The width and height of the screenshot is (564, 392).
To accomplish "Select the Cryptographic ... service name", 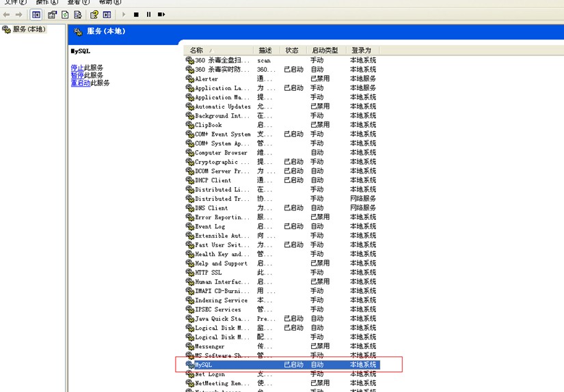I will 222,162.
